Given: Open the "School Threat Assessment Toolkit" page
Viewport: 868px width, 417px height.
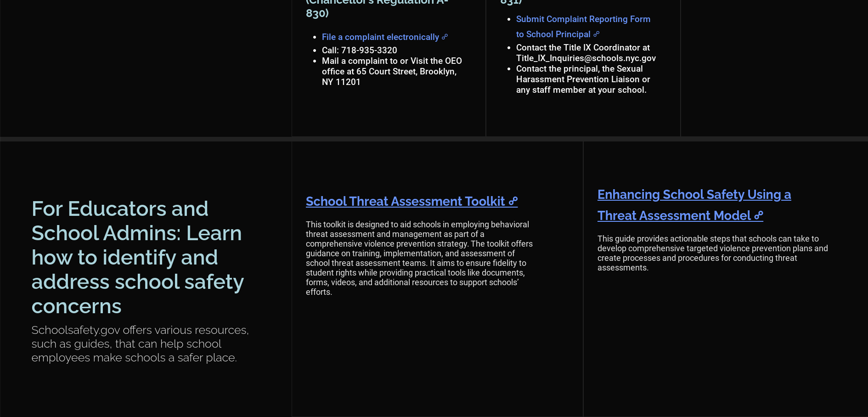Looking at the screenshot, I should (x=405, y=201).
